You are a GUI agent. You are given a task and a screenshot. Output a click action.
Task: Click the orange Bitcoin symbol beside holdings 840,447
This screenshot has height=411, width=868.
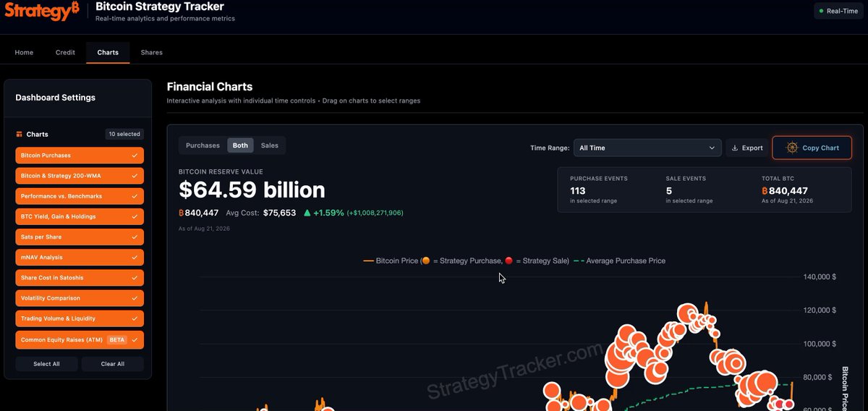[x=182, y=213]
